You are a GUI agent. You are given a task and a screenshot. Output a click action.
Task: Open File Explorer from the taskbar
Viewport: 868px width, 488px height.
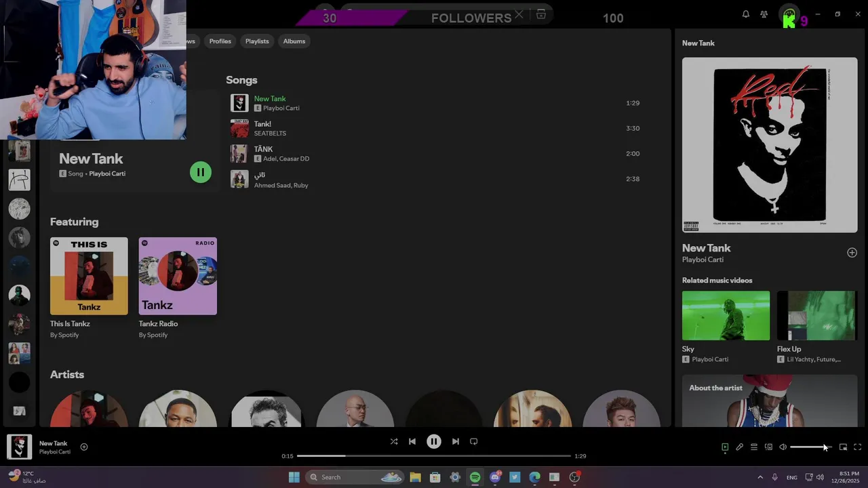coord(415,477)
